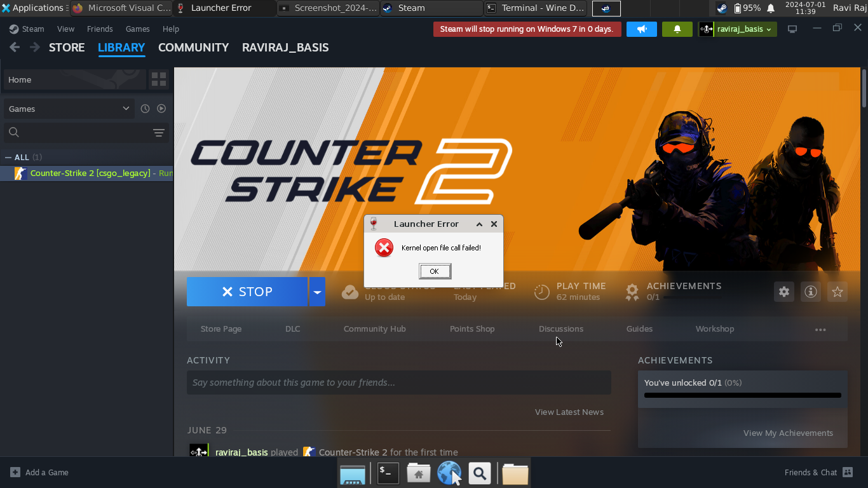Open the blue announcements megaphone icon
868x488 pixels.
tap(641, 29)
